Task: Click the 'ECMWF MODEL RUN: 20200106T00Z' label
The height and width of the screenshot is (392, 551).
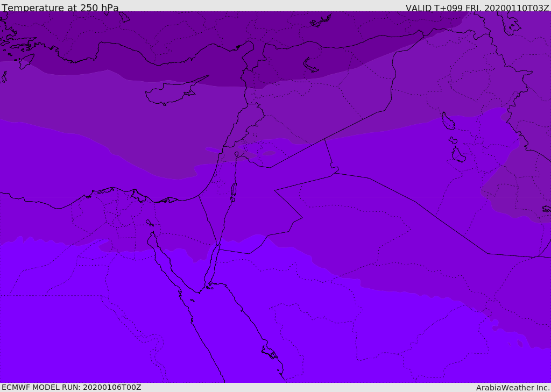Action: (72, 387)
